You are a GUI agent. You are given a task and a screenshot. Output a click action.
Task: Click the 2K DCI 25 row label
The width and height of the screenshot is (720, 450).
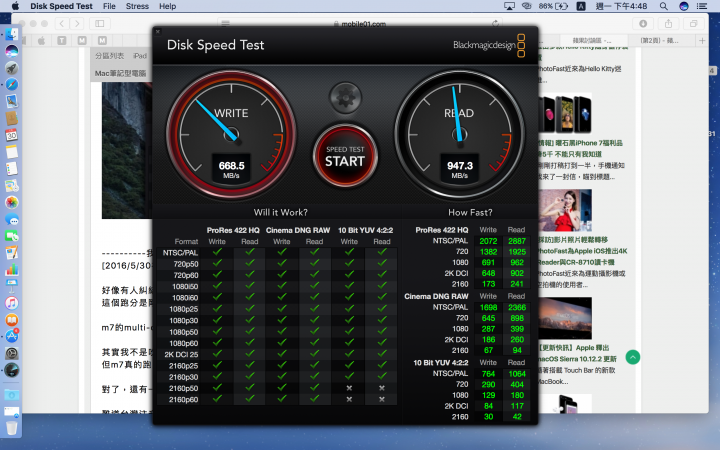coord(181,354)
